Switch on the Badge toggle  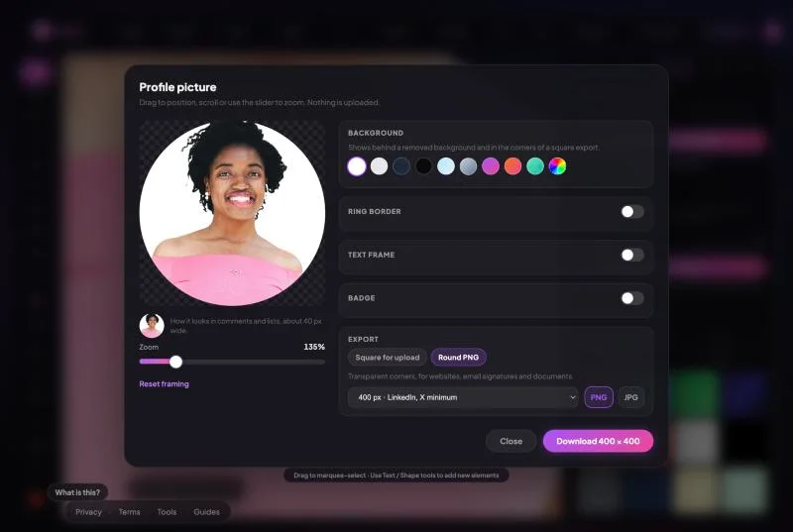[632, 298]
